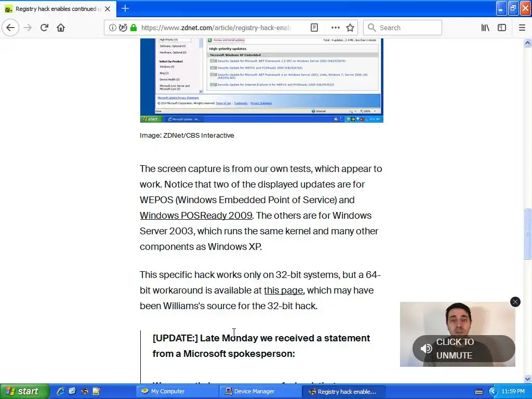532x399 pixels.
Task: Click the 'Image: ZDNet/CBS Interactive' caption
Action: click(x=187, y=136)
